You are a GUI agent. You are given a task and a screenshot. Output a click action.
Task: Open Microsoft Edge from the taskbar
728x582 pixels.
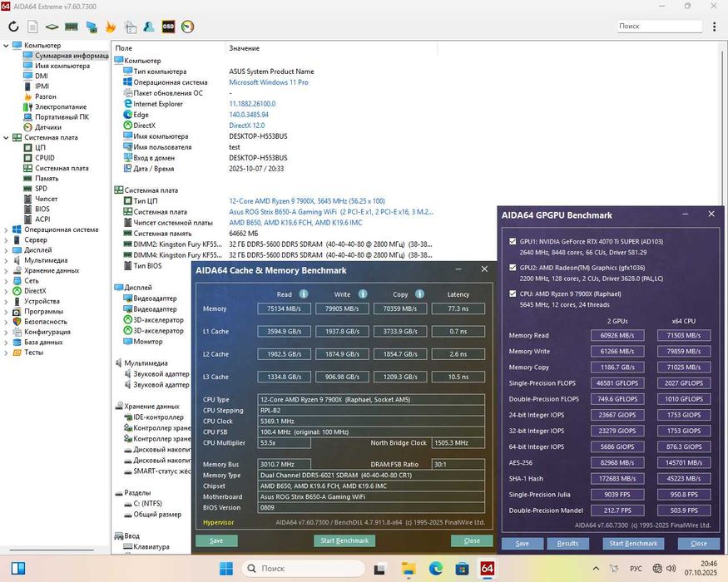(x=436, y=569)
